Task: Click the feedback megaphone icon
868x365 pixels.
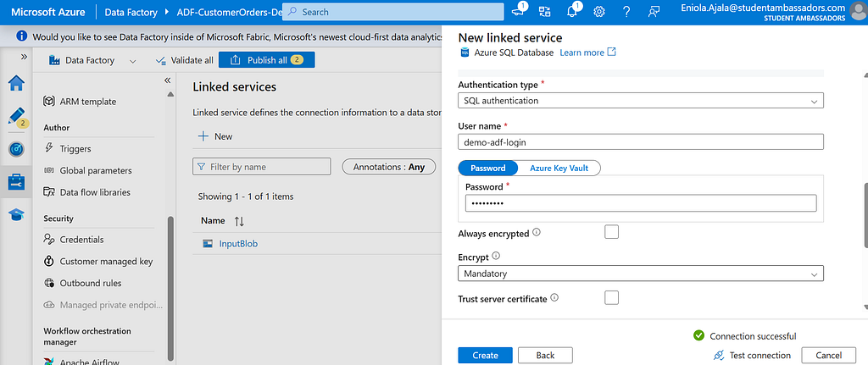Action: 519,11
